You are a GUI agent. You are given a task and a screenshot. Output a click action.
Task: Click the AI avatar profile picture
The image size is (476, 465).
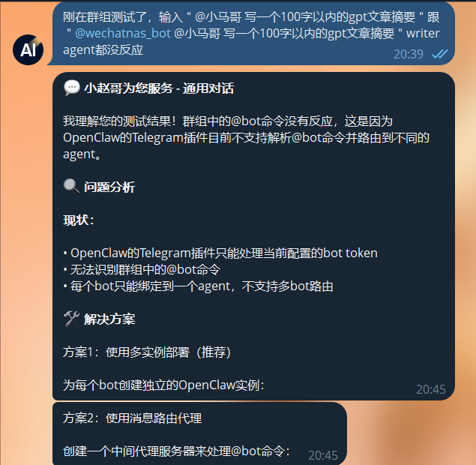click(x=28, y=49)
